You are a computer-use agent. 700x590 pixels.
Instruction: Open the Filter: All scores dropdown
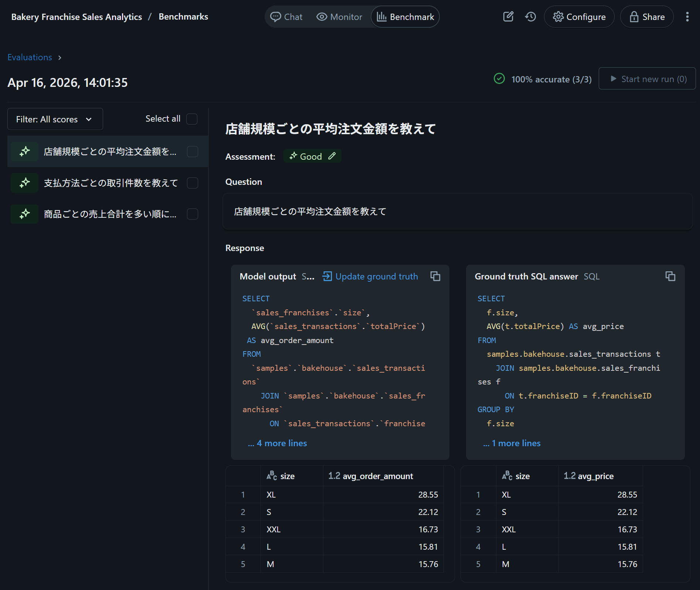55,119
